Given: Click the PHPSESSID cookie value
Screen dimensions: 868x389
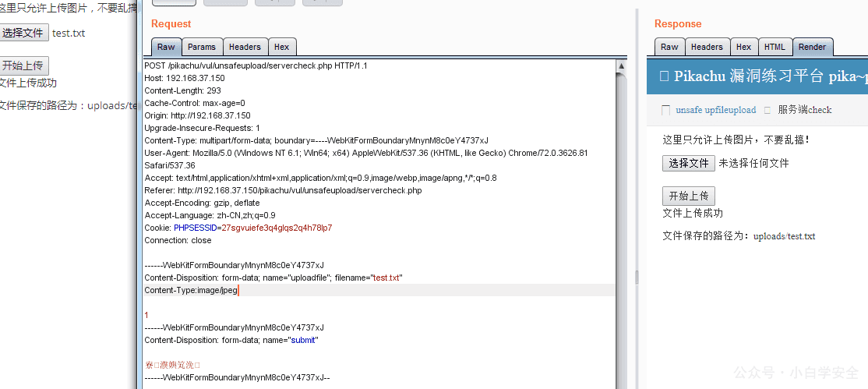Looking at the screenshot, I should [277, 228].
